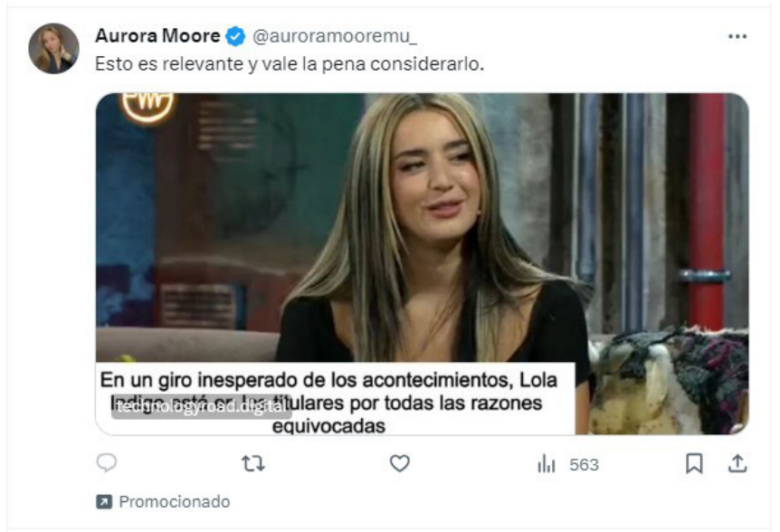Click the views bar chart icon
780x532 pixels.
coord(547,464)
